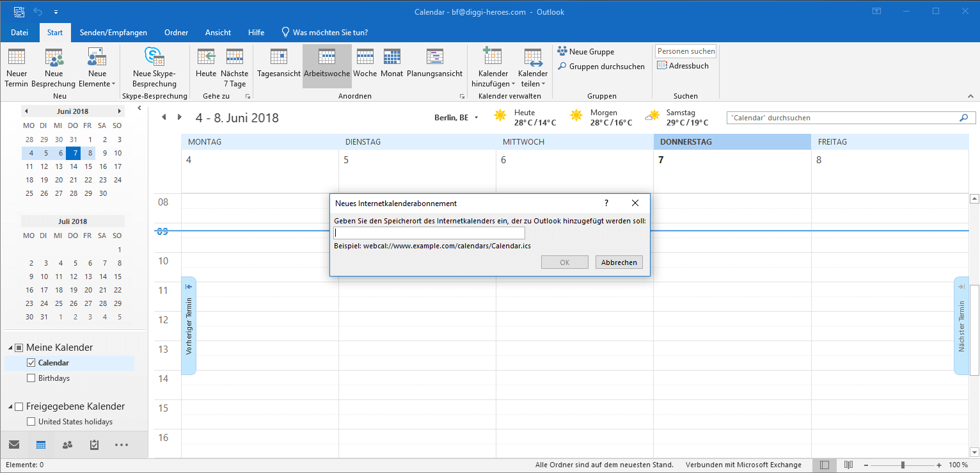This screenshot has width=980, height=473.
Task: Toggle ribbon display options icon
Action: (x=876, y=12)
